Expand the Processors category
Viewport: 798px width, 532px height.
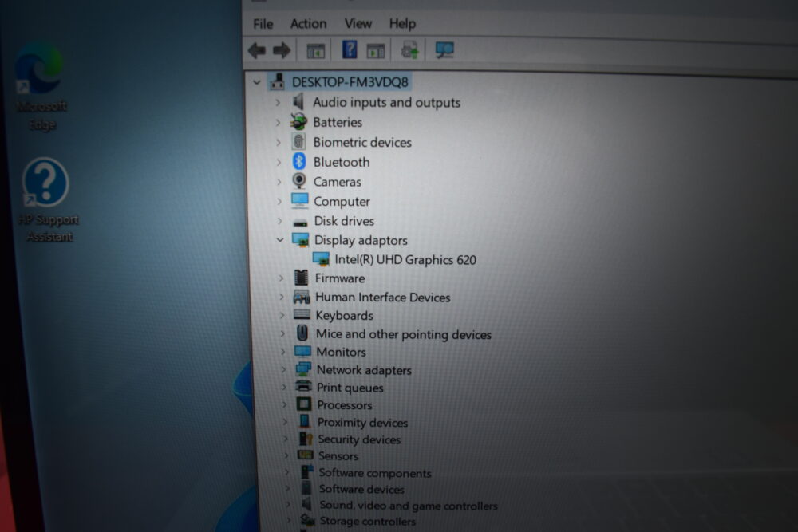coord(285,405)
